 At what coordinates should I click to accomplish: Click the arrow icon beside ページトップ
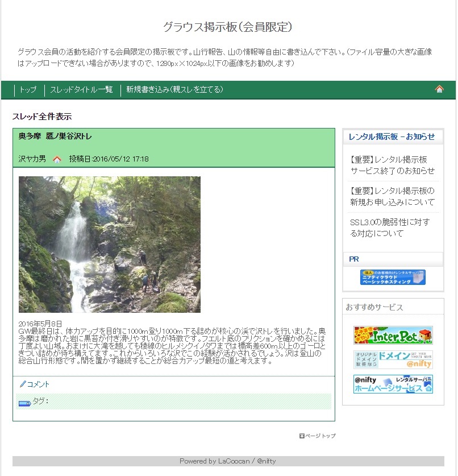[x=302, y=436]
